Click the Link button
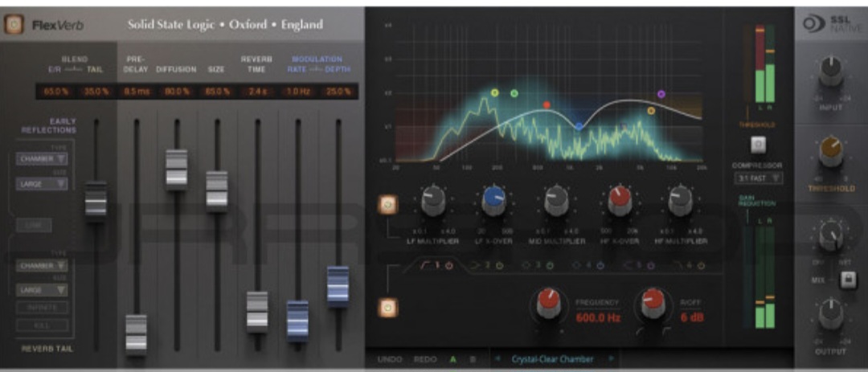This screenshot has width=868, height=372. pyautogui.click(x=34, y=225)
